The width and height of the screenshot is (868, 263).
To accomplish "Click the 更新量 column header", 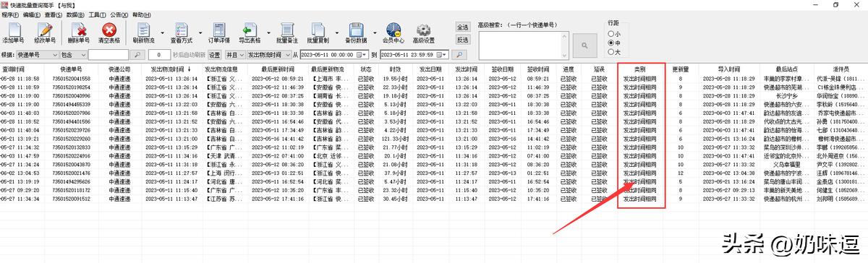I will coord(681,69).
